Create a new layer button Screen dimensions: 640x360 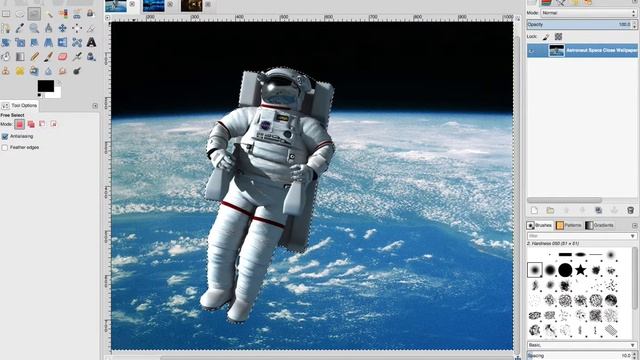click(534, 211)
